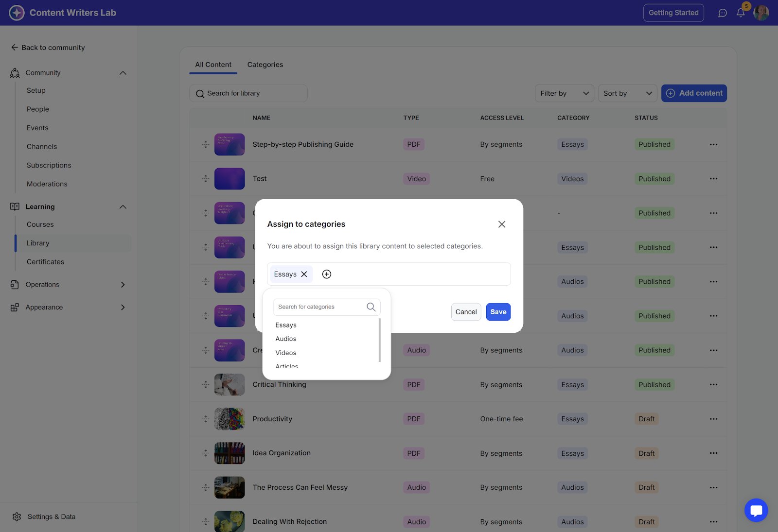Choose Videos in the category list
The image size is (778, 532).
tap(286, 353)
